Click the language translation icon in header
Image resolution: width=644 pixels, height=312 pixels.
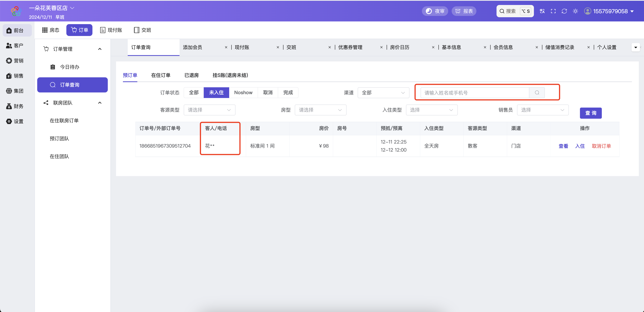[542, 11]
